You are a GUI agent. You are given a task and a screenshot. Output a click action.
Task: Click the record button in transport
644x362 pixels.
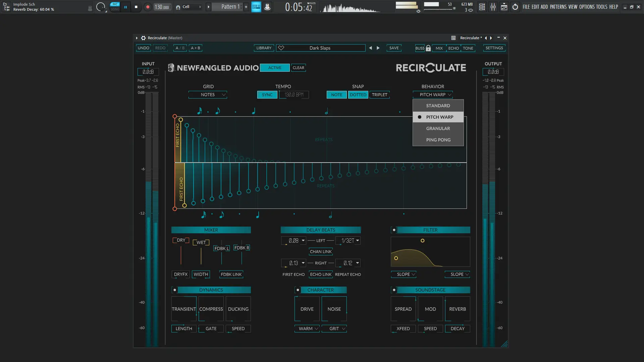click(148, 7)
